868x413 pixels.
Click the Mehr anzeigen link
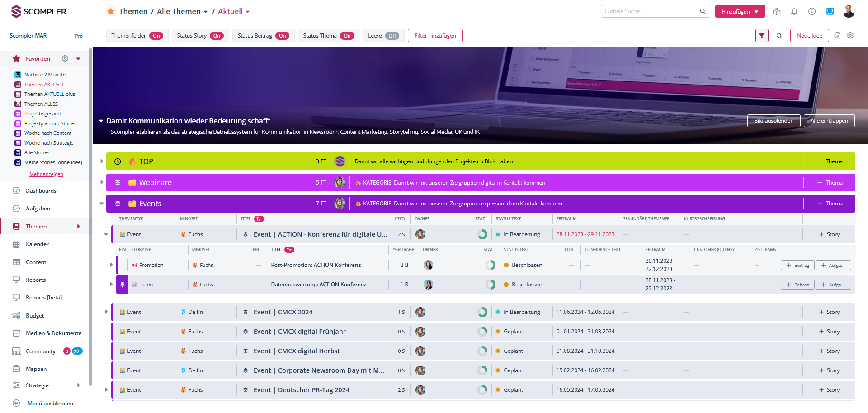tap(46, 174)
